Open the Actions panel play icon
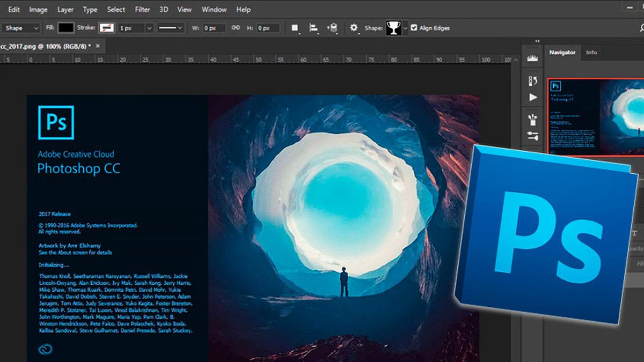644x362 pixels. tap(533, 98)
